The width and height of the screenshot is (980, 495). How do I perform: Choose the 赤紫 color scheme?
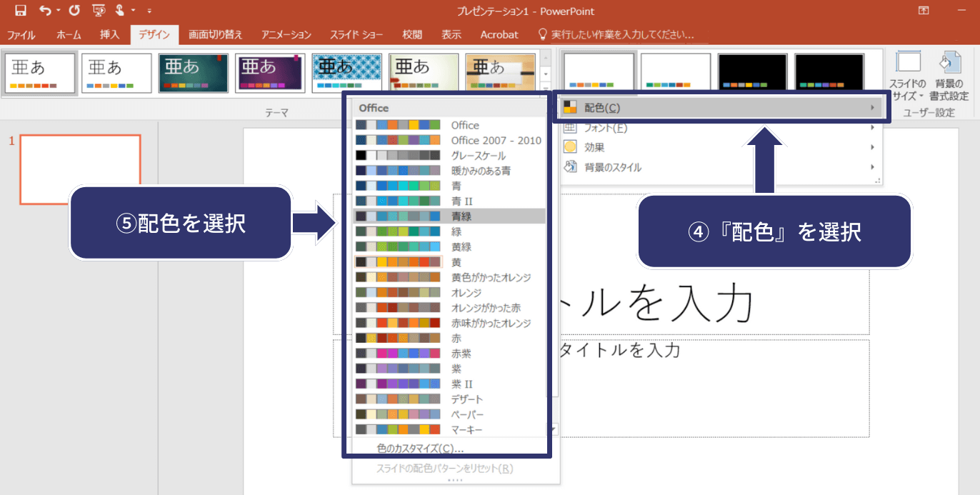pos(450,354)
